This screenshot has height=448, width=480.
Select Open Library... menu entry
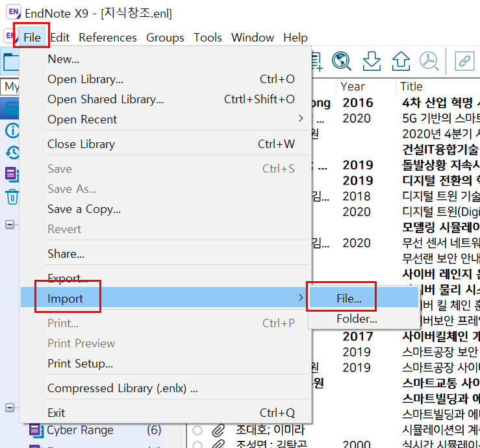click(166, 79)
